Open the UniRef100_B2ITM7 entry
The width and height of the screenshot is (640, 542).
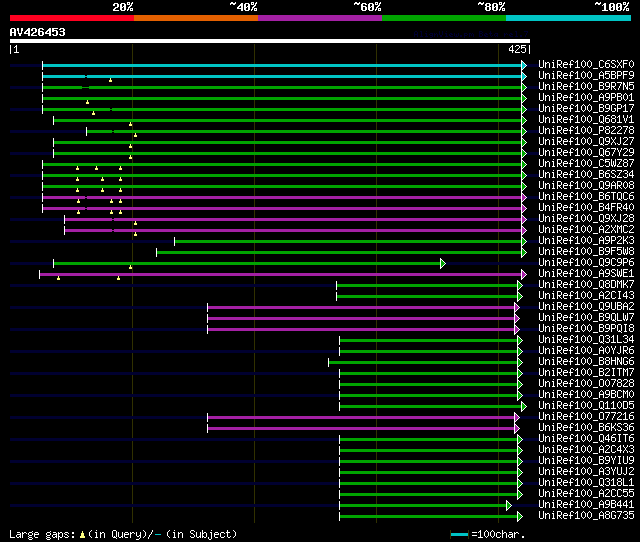click(x=586, y=373)
